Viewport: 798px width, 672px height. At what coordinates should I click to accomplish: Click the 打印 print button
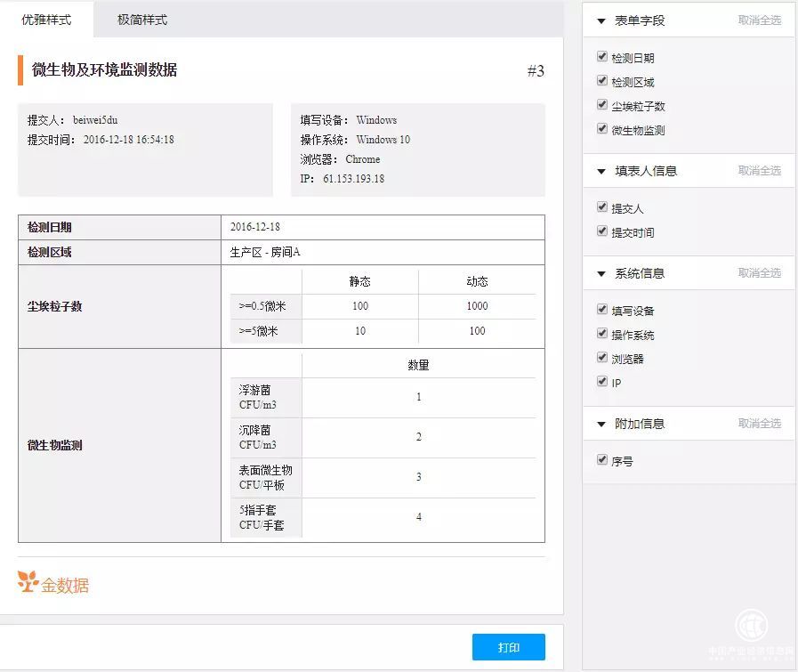(x=508, y=647)
